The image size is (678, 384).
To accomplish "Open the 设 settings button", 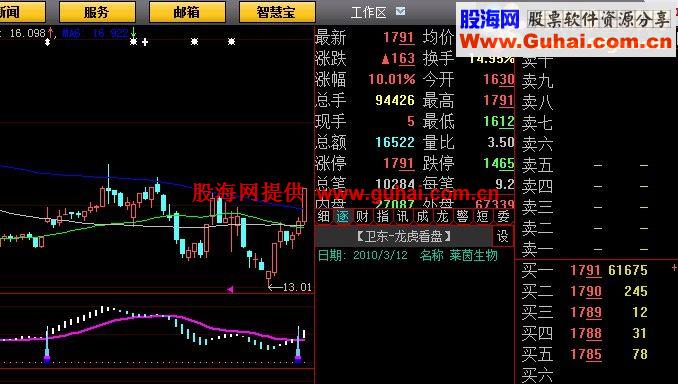I will [502, 236].
